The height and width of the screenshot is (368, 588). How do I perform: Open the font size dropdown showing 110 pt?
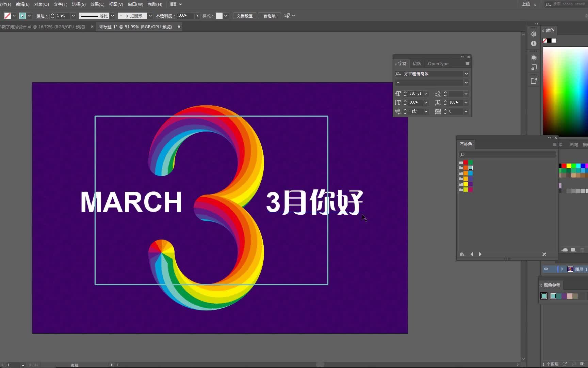[x=426, y=93]
